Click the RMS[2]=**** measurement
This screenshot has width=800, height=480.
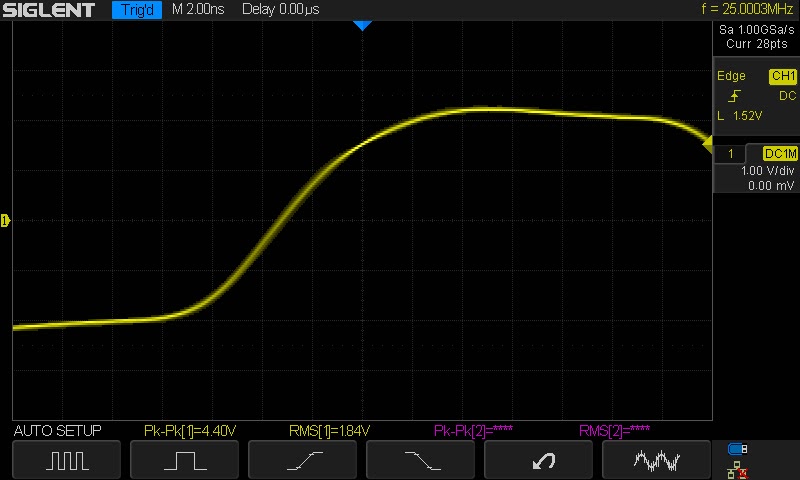pos(614,431)
